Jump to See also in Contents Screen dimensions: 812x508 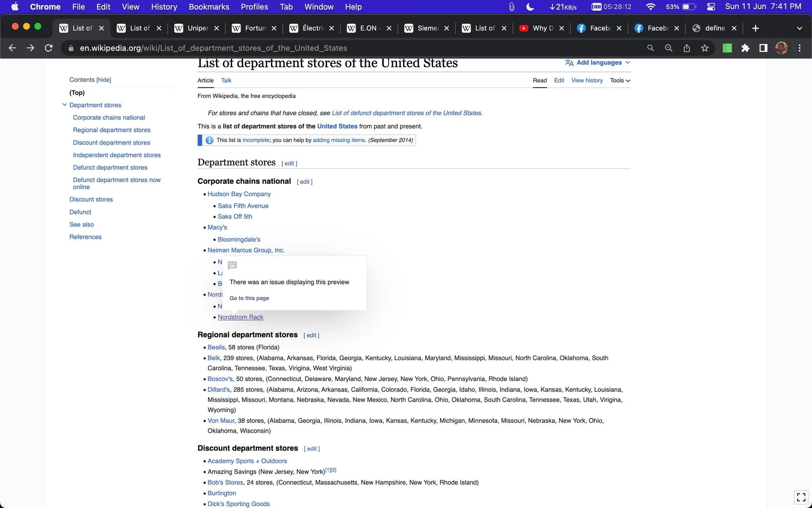(x=82, y=225)
